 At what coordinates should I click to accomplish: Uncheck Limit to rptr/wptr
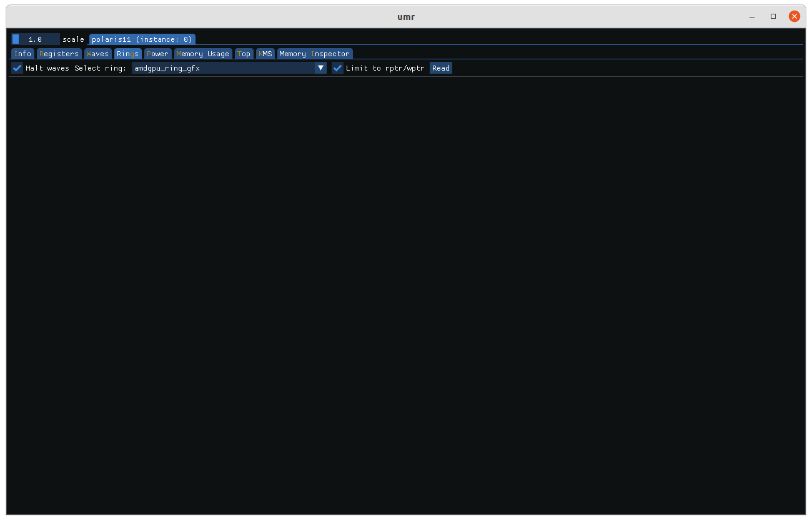pyautogui.click(x=338, y=68)
